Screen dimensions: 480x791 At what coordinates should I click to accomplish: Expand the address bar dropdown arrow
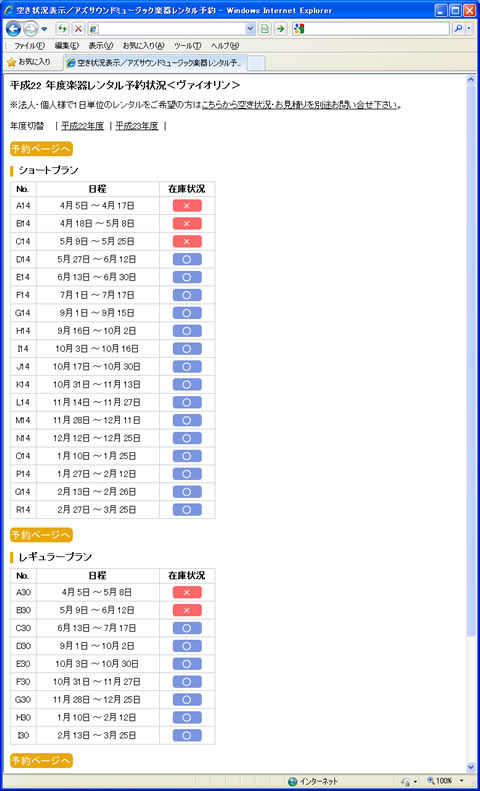point(251,29)
